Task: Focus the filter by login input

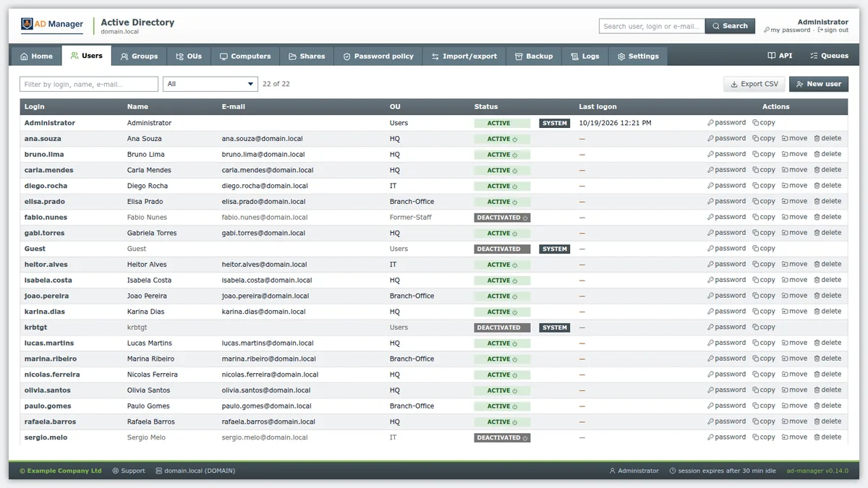Action: pos(89,84)
